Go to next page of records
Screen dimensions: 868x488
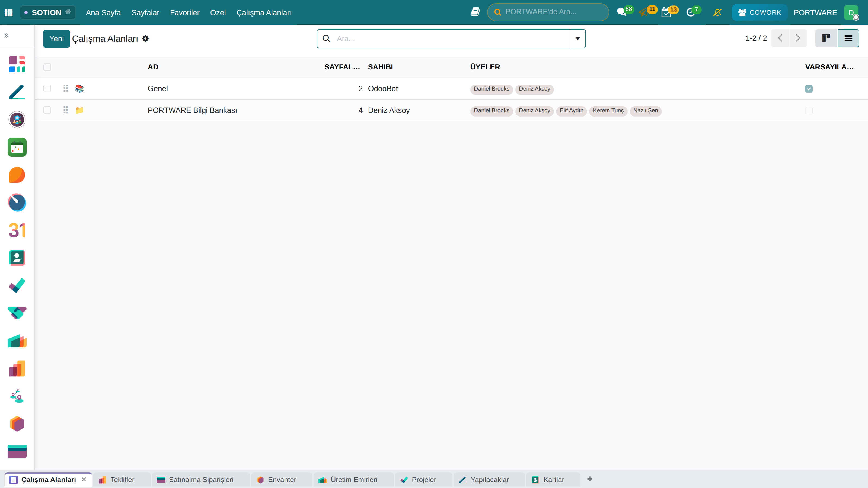[x=797, y=38]
